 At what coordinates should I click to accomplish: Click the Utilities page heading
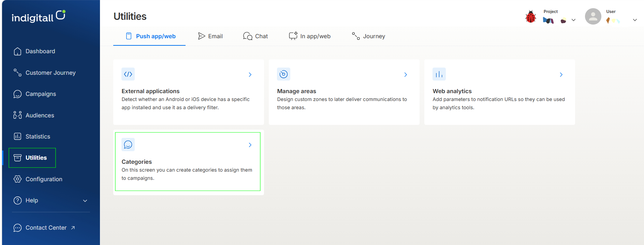pos(130,16)
